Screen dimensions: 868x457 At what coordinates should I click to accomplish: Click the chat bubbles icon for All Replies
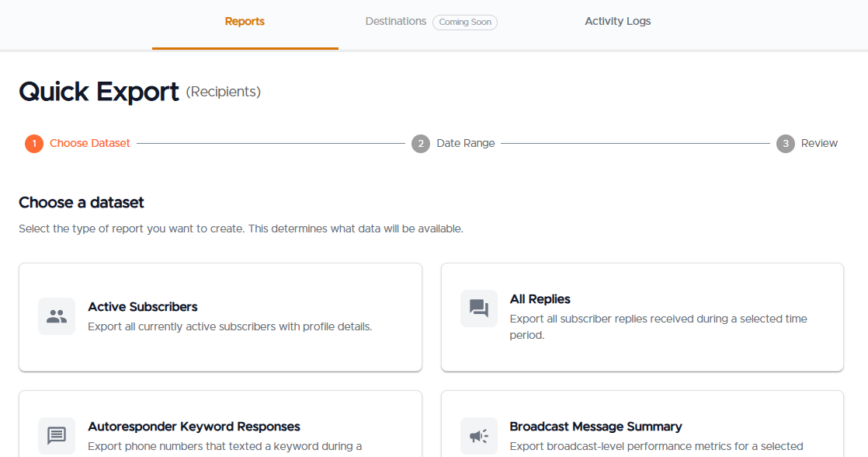pos(479,309)
